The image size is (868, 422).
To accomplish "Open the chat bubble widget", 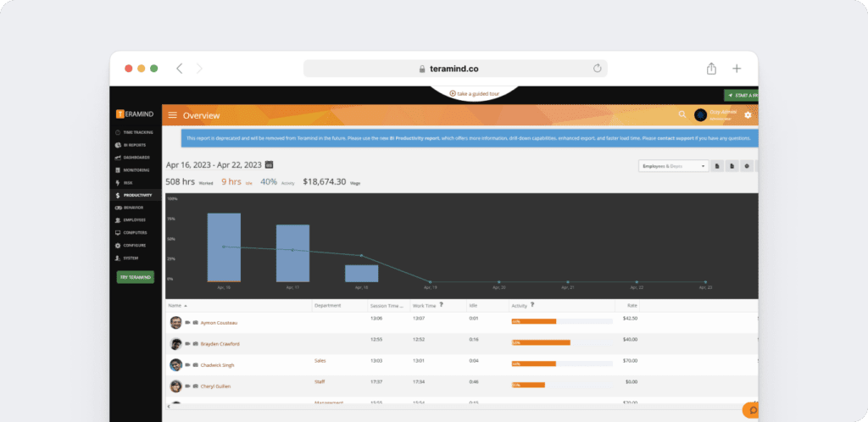I will (x=752, y=410).
